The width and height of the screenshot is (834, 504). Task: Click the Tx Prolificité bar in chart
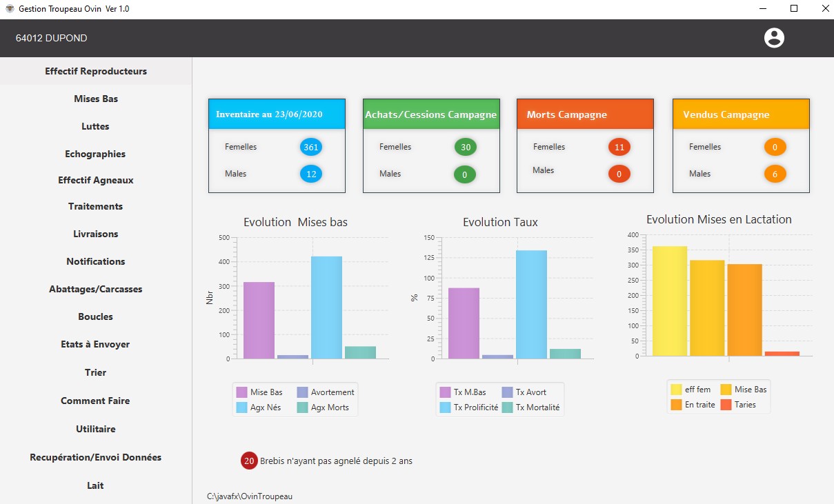[x=531, y=304]
